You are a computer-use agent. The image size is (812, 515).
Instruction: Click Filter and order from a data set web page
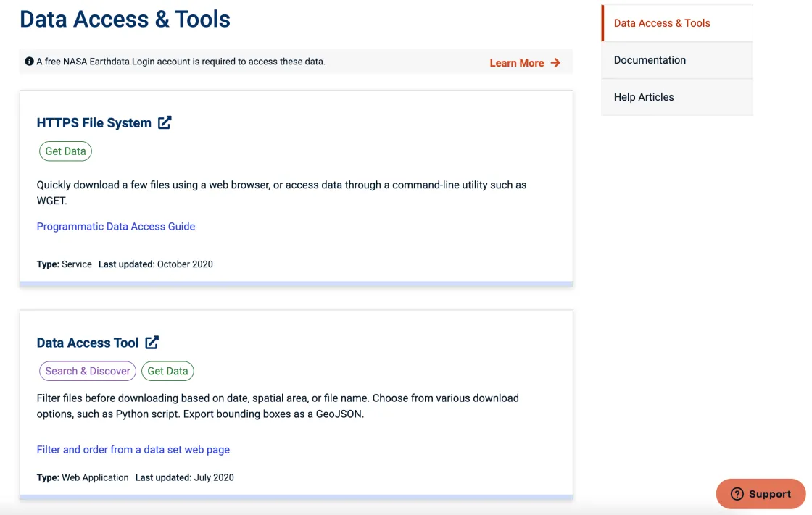click(x=133, y=449)
